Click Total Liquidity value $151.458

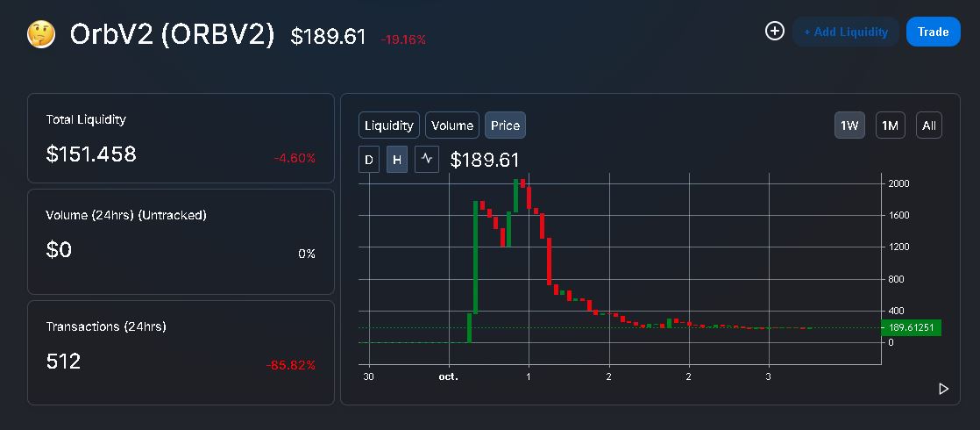(91, 154)
